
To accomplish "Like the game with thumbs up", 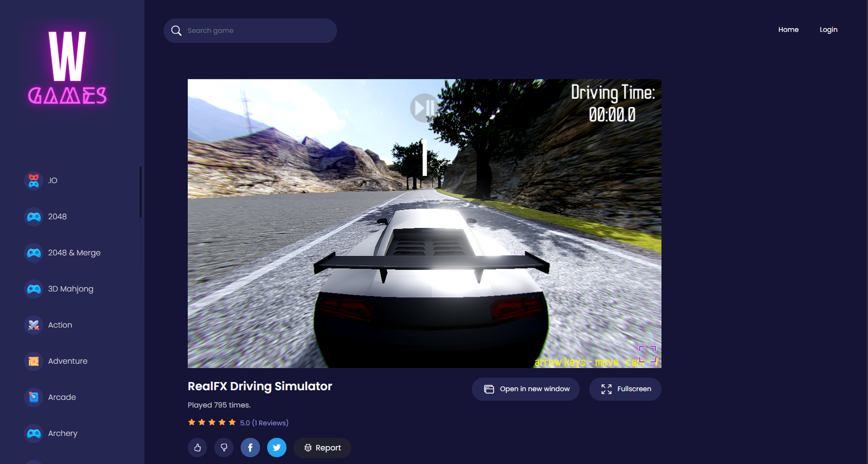I will (x=197, y=448).
